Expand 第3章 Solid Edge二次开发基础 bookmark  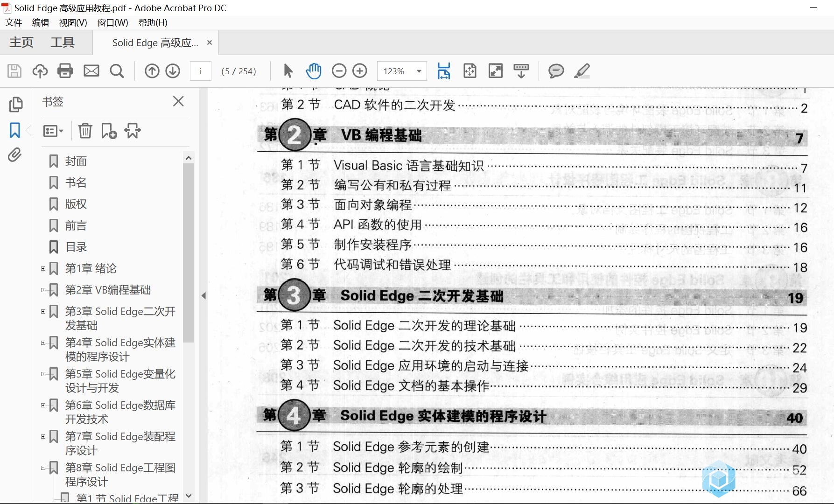tap(43, 311)
